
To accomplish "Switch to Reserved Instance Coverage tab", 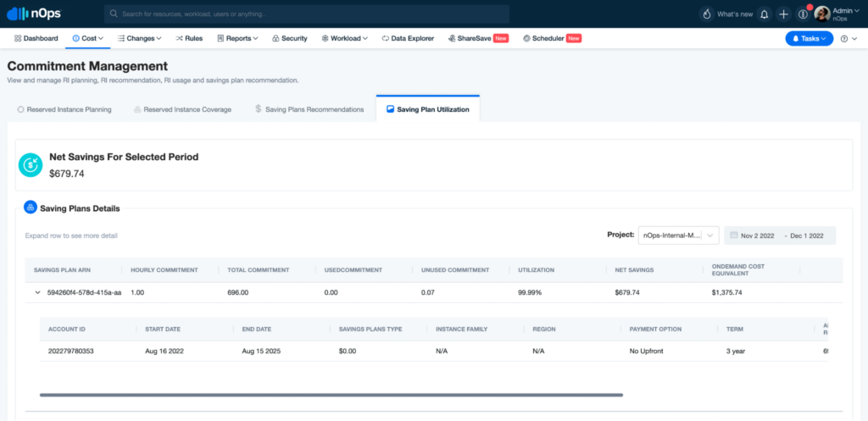I will pyautogui.click(x=182, y=109).
